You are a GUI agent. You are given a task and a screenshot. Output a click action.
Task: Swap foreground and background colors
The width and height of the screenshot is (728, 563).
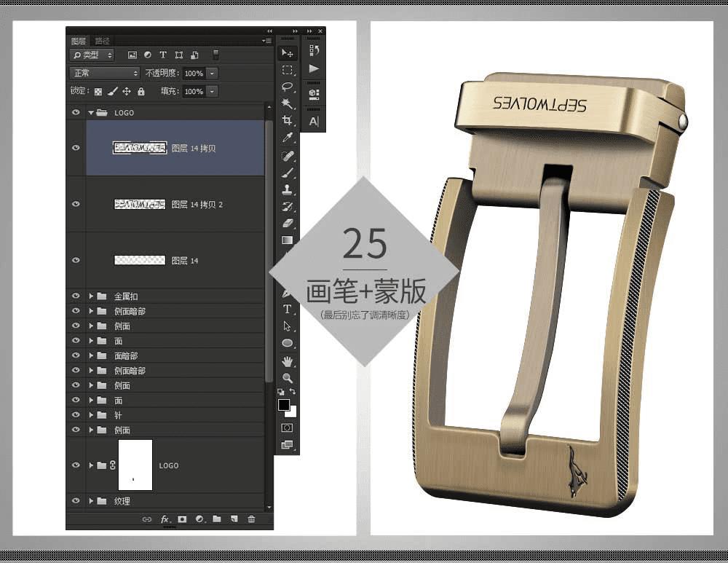293,392
